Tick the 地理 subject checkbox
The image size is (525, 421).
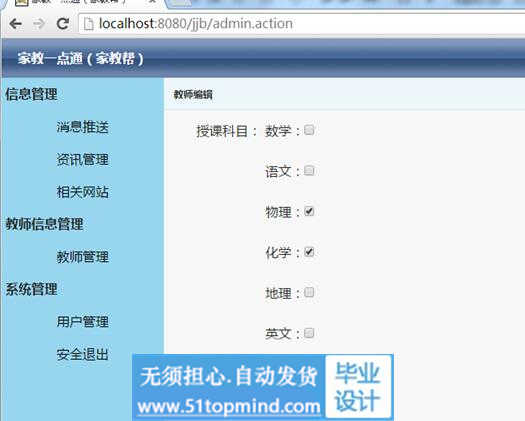click(x=309, y=292)
